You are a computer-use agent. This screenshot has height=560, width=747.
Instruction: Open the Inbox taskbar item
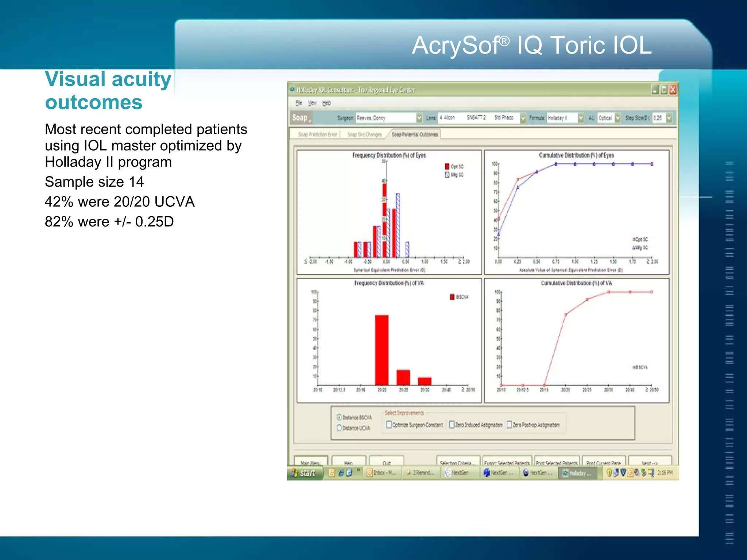(382, 473)
